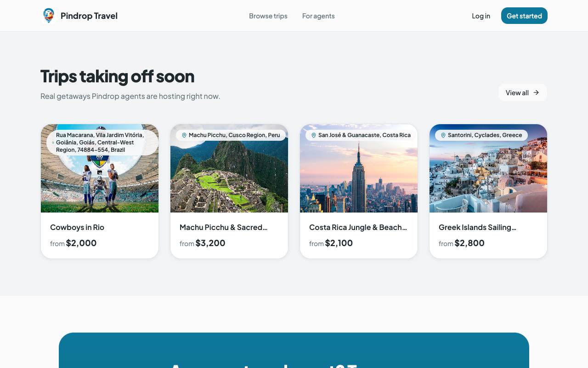Click the location pin on Machu Picchu tag
The width and height of the screenshot is (588, 368).
pyautogui.click(x=184, y=135)
